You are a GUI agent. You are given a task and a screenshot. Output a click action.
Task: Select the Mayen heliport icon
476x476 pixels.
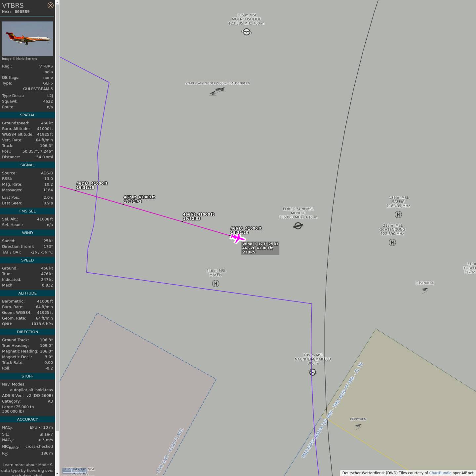pos(216,284)
